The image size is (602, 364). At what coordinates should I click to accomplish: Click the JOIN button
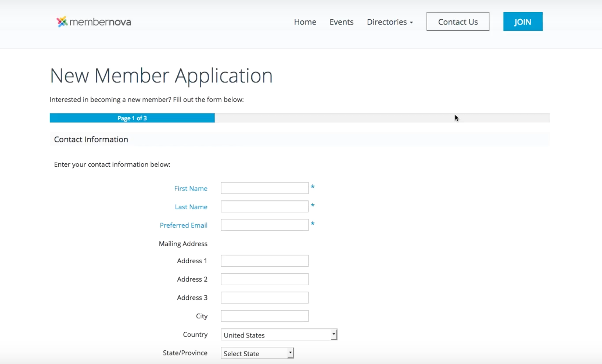(523, 21)
